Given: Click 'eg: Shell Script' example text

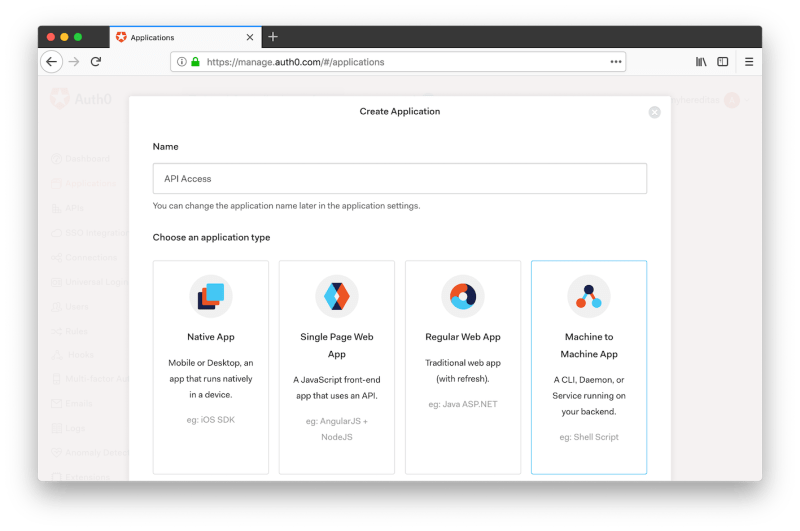Looking at the screenshot, I should point(589,437).
